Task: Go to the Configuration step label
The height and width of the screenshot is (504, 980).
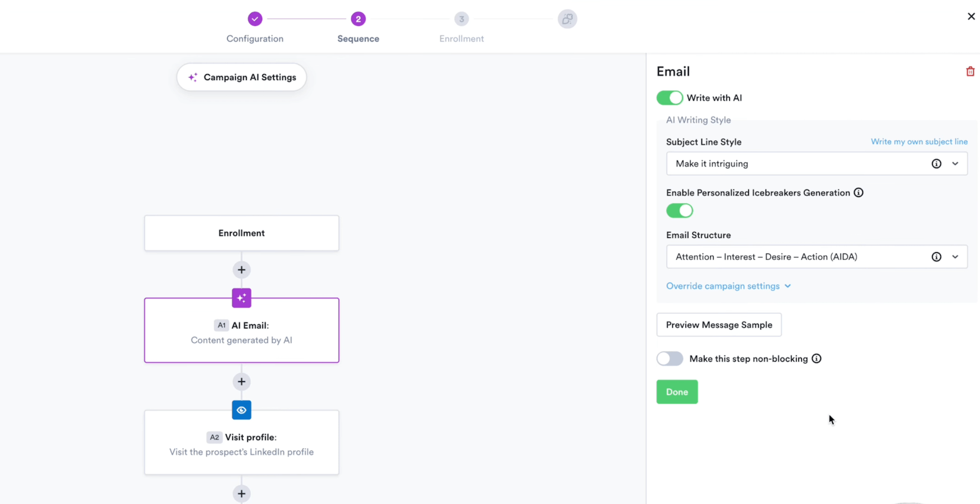Action: tap(255, 39)
